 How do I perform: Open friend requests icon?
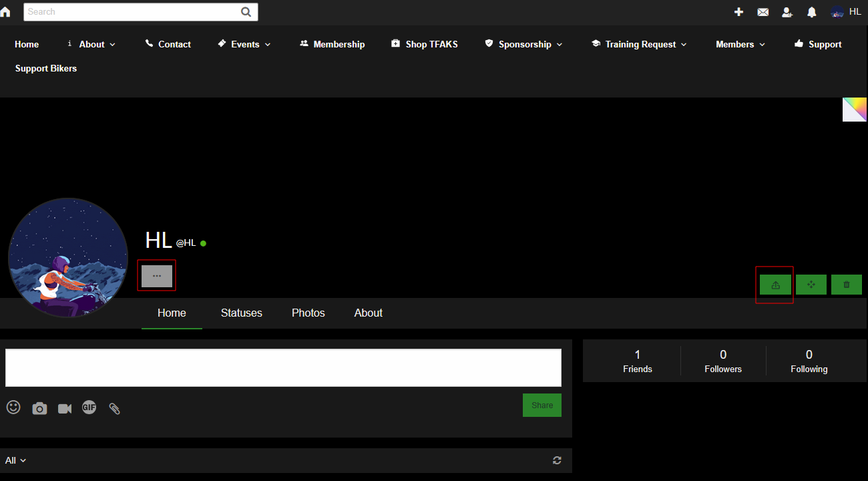(787, 12)
